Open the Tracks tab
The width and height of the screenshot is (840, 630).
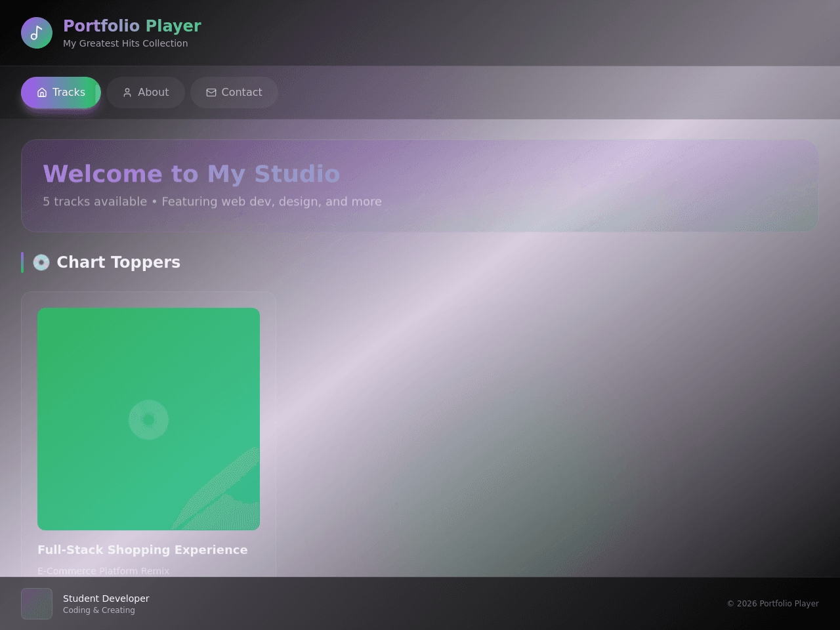(61, 93)
